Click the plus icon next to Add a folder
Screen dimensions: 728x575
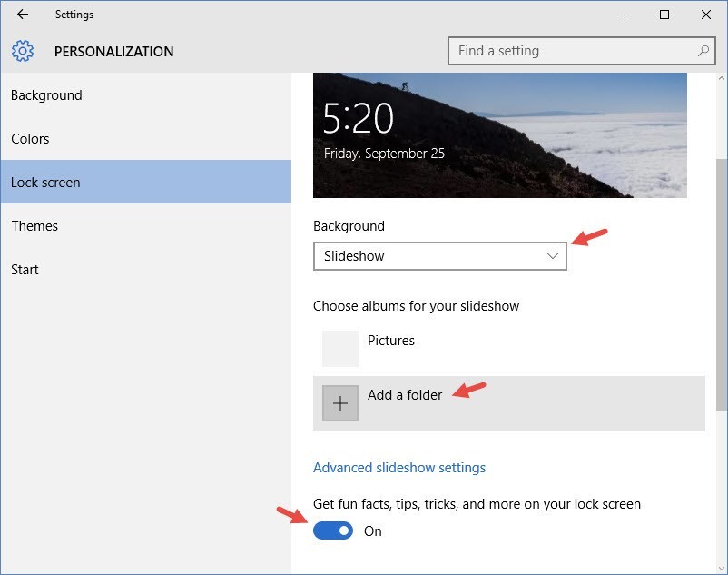pyautogui.click(x=339, y=402)
